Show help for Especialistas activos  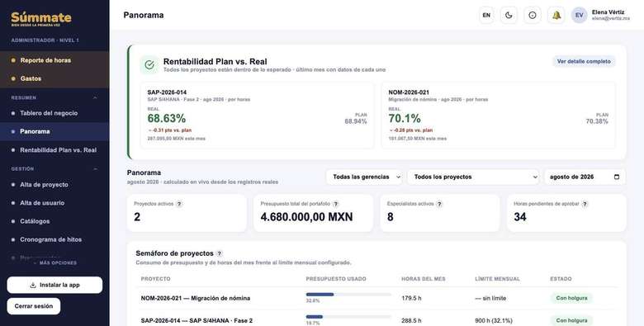click(x=439, y=204)
